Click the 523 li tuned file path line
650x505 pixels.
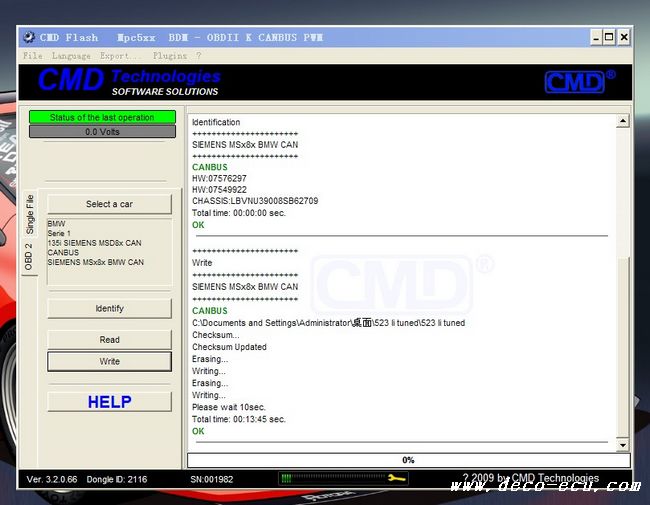[x=328, y=323]
